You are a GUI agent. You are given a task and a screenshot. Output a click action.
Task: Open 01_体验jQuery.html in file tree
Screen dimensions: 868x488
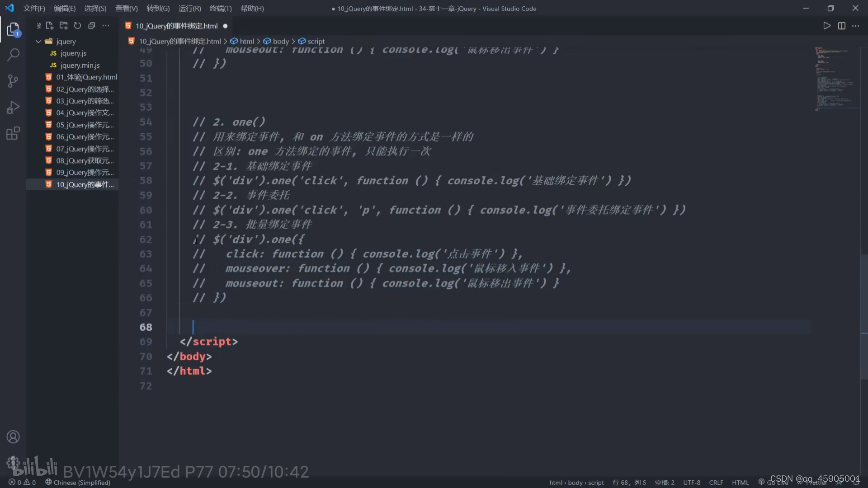86,77
